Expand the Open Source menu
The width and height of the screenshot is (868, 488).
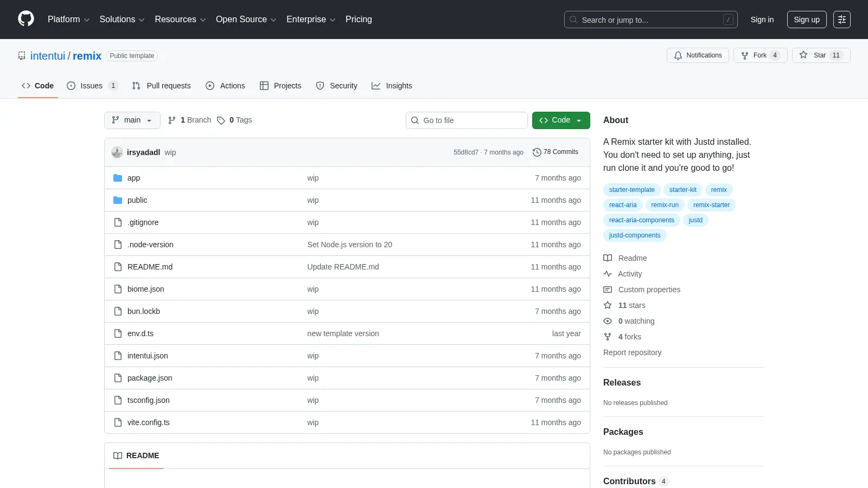click(x=246, y=20)
